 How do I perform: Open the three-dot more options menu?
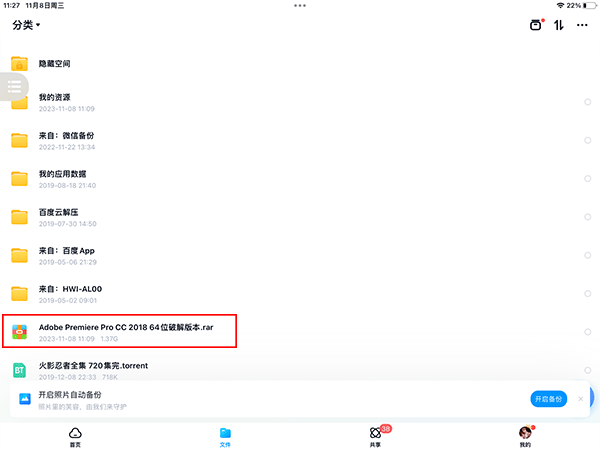582,25
